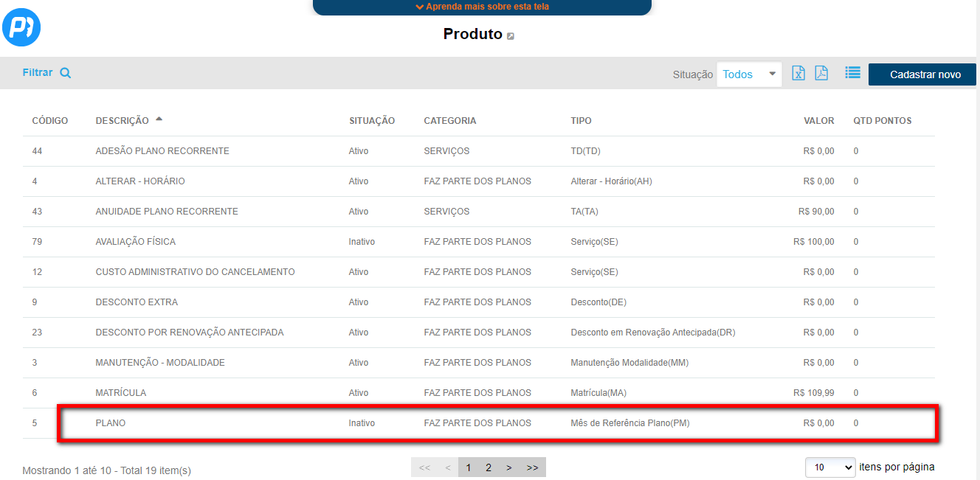Open the items per page selector
The image size is (980, 480).
coord(830,467)
